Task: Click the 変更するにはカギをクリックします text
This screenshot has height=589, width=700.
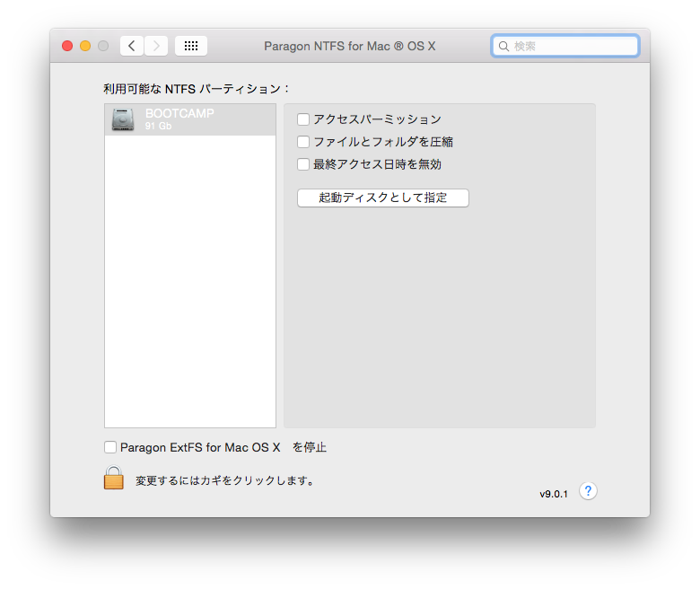Action: (225, 480)
